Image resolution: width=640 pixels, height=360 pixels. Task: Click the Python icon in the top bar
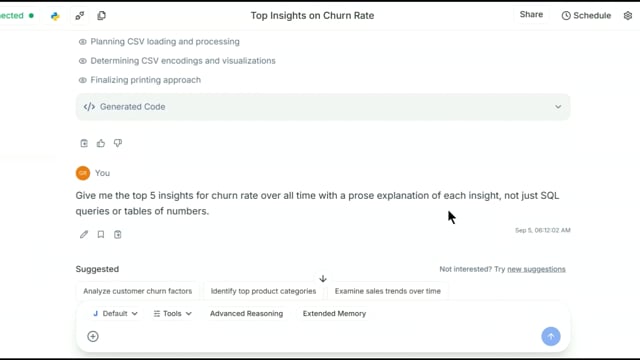click(x=55, y=16)
